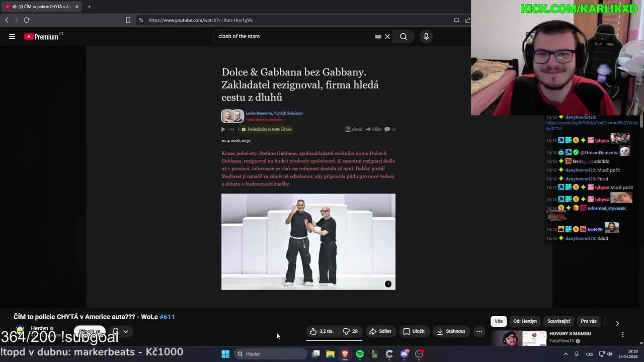This screenshot has width=644, height=362.
Task: Select the Související filter chip
Action: click(x=558, y=321)
